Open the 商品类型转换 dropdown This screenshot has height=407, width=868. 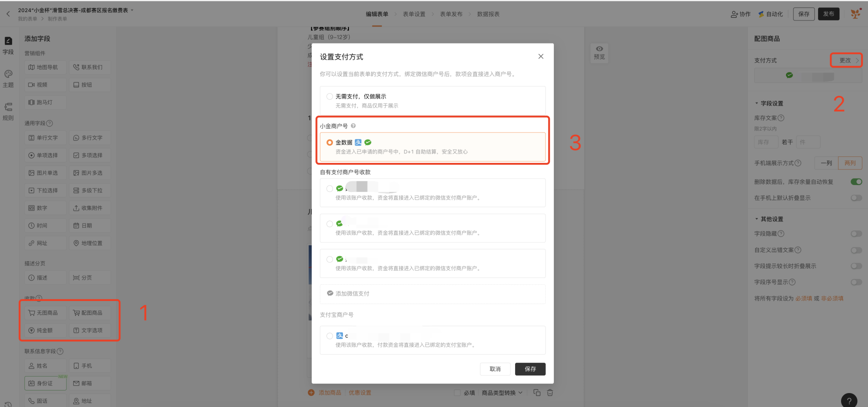pos(502,393)
